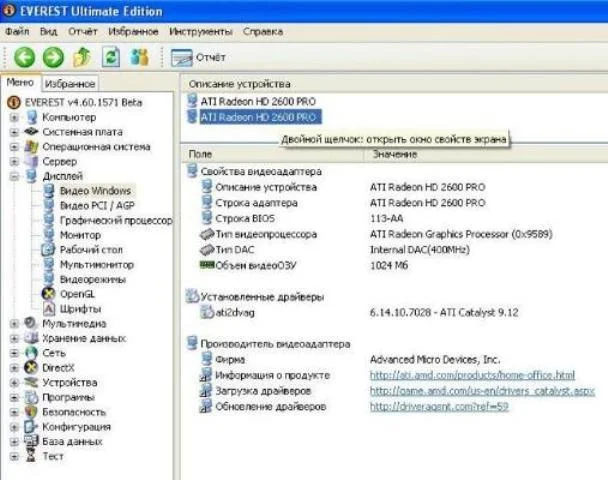The width and height of the screenshot is (608, 480).
Task: Expand the Сеть node
Action: 14,353
